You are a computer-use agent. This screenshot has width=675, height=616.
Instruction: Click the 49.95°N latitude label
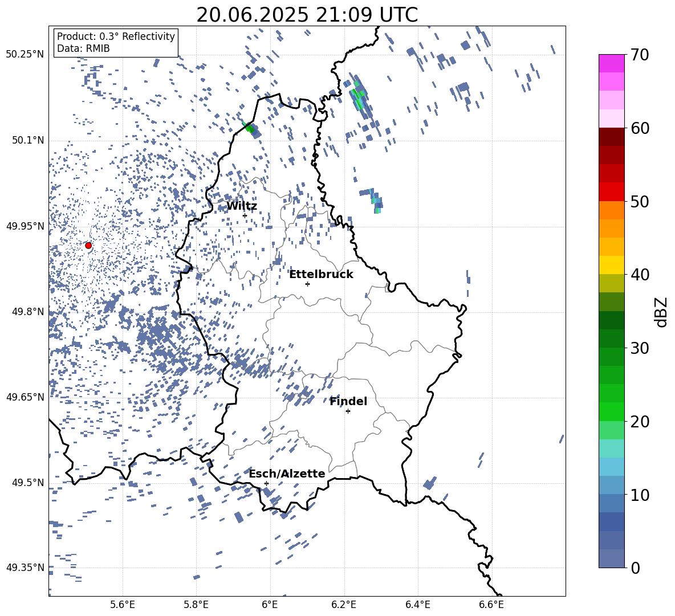pos(25,226)
